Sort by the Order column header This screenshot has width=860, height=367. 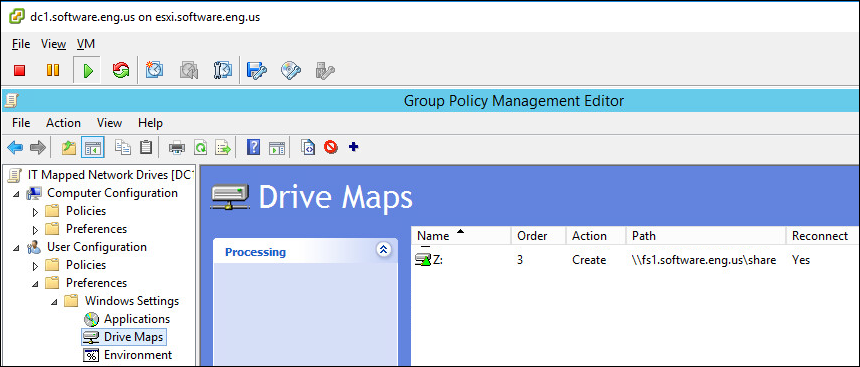[x=539, y=236]
